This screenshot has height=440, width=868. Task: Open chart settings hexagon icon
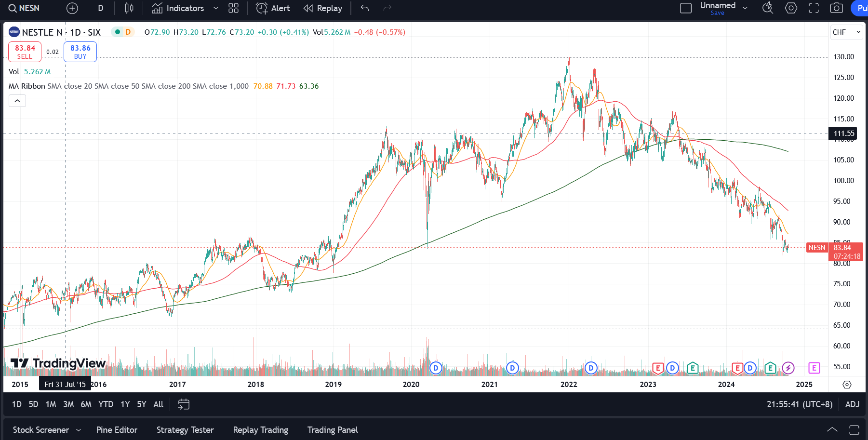[791, 8]
